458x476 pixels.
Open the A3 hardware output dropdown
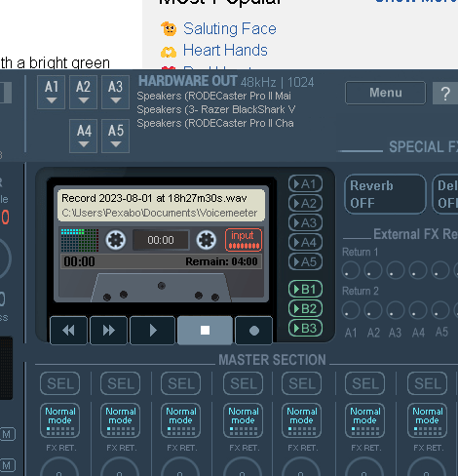115,92
